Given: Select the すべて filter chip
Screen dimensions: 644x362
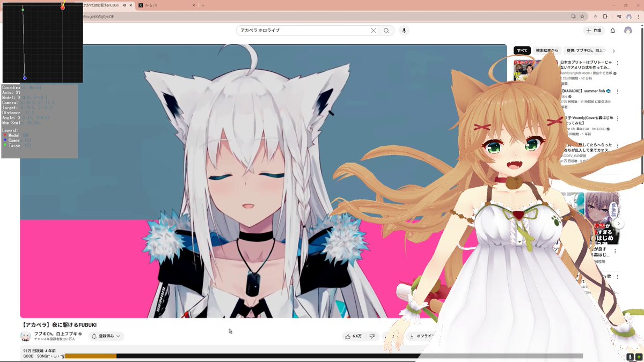Looking at the screenshot, I should (x=522, y=50).
